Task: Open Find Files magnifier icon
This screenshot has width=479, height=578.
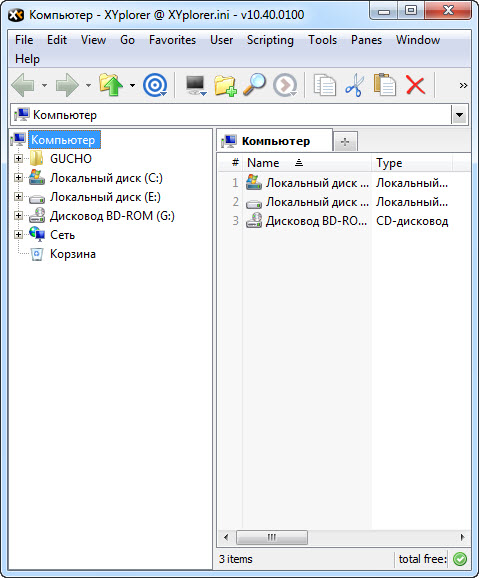Action: (x=254, y=85)
